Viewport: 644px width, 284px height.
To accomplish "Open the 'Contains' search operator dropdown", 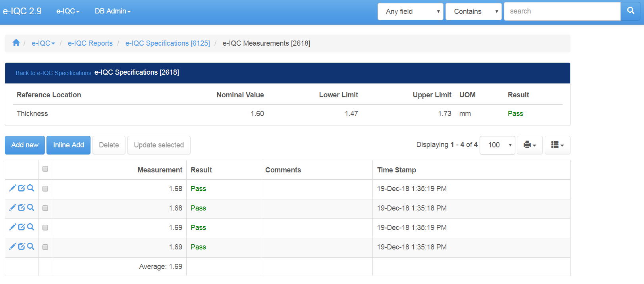I will coord(473,12).
